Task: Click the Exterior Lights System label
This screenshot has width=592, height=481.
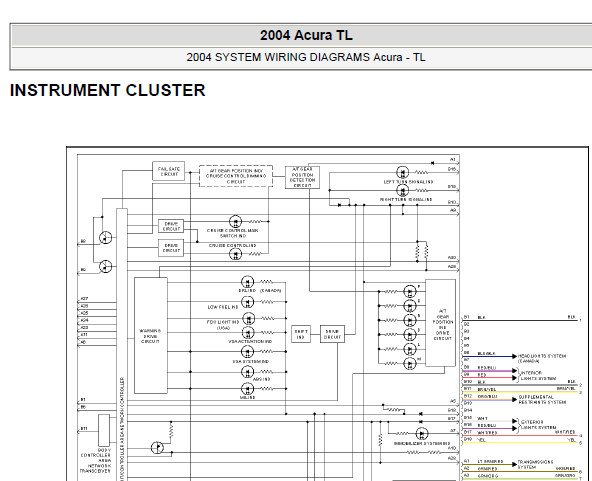Action: [538, 424]
